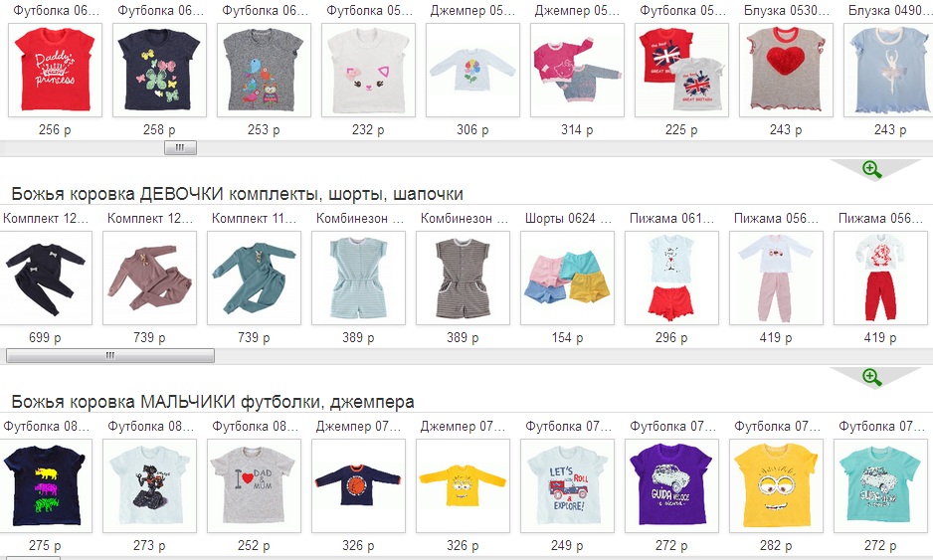This screenshot has height=560, width=933.
Task: Open the British flag T-shirts thumbnail
Action: click(682, 71)
